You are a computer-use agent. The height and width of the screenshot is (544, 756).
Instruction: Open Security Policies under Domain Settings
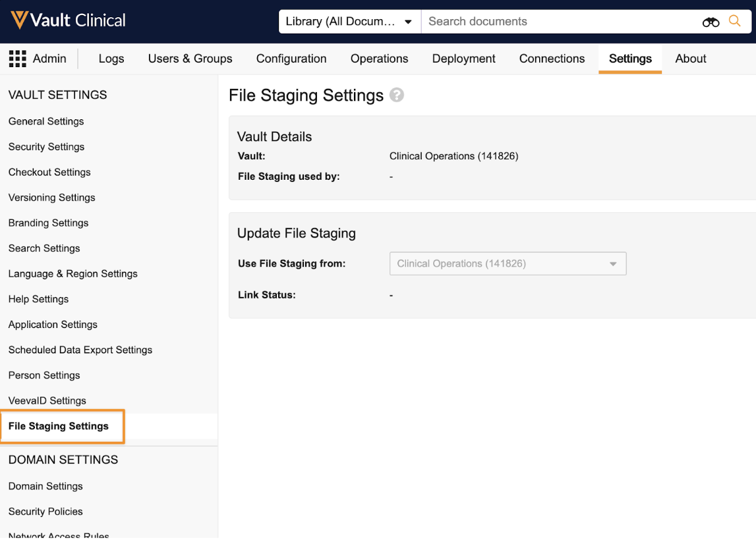pyautogui.click(x=45, y=512)
